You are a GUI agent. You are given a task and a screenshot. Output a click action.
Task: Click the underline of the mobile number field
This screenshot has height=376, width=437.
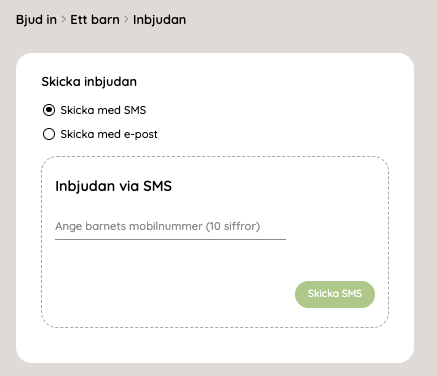pos(170,239)
